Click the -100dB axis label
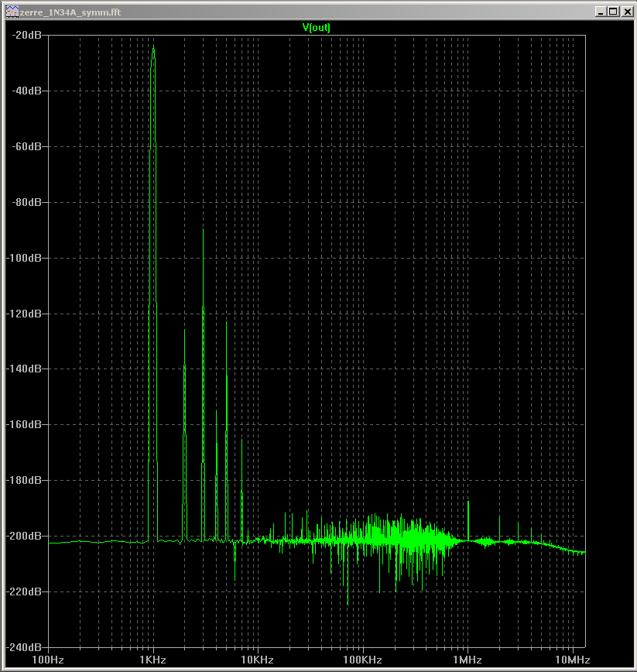Screen dimensions: 637x672 coord(24,258)
